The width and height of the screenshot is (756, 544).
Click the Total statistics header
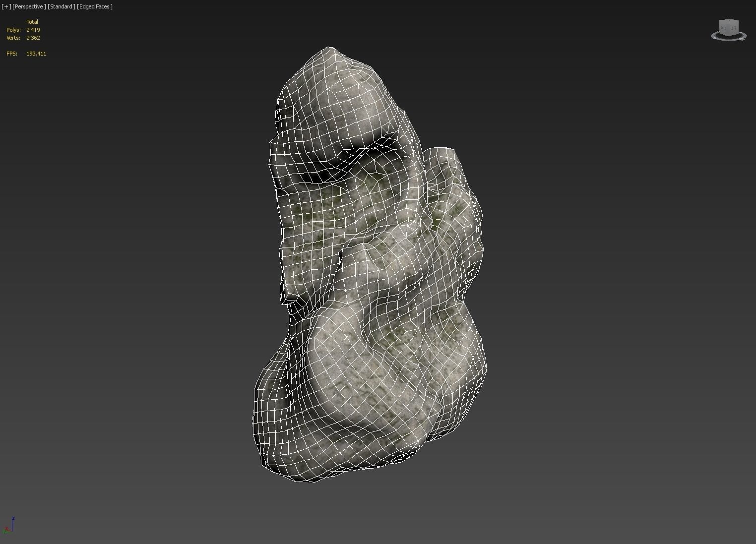pos(32,22)
